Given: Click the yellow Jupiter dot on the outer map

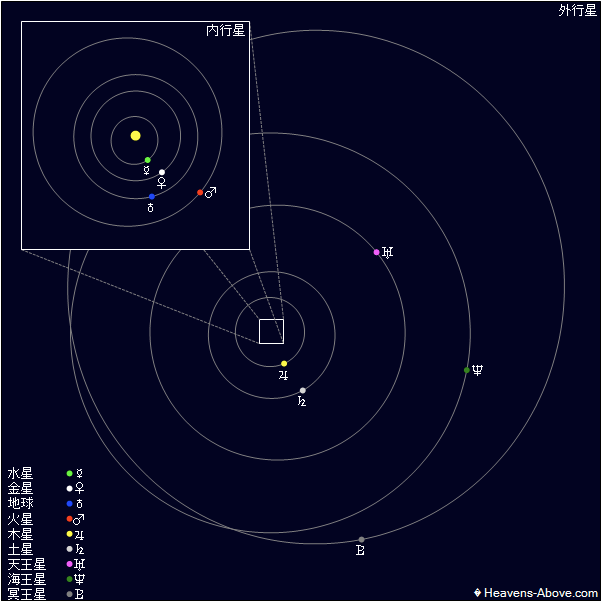Looking at the screenshot, I should pos(284,363).
